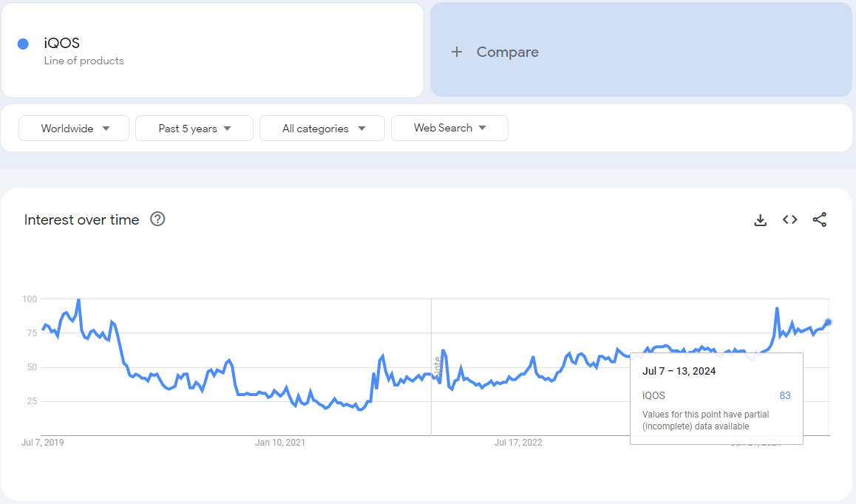Click the Jul 7, 2019 axis label
This screenshot has height=504, width=856.
pos(43,443)
